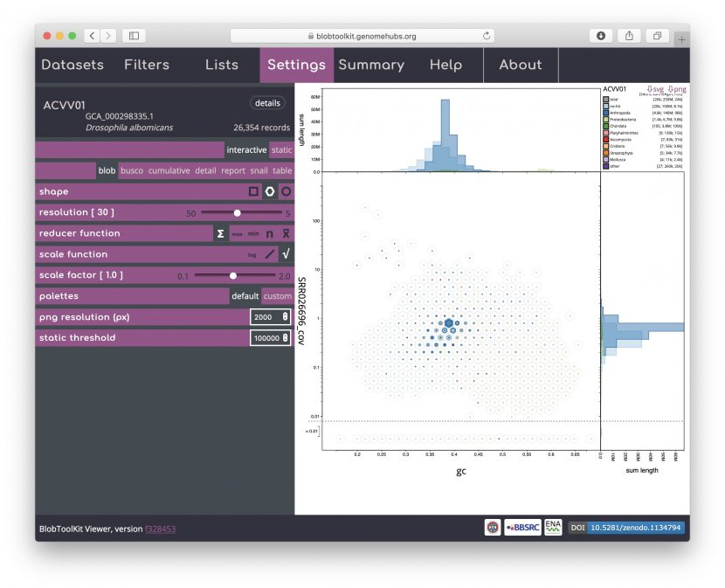The height and width of the screenshot is (588, 725).
Task: Choose the max reducer function
Action: point(237,233)
